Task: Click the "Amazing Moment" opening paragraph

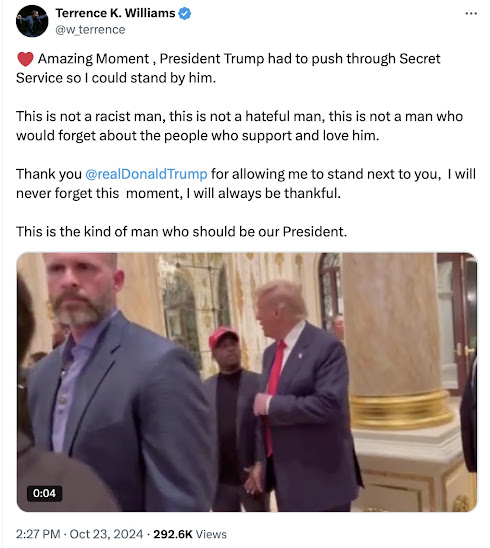Action: [228, 68]
